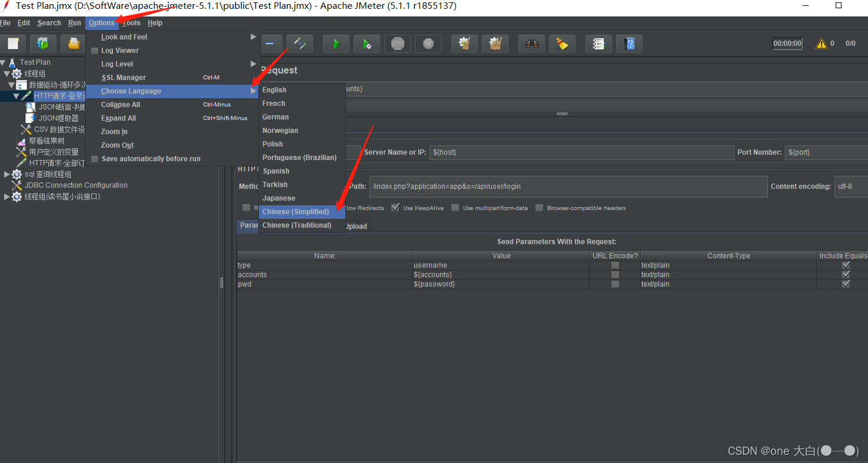Viewport: 868px width, 463px height.
Task: Expand the 线程组(读书屋小说接口) node arrow
Action: pyautogui.click(x=7, y=196)
